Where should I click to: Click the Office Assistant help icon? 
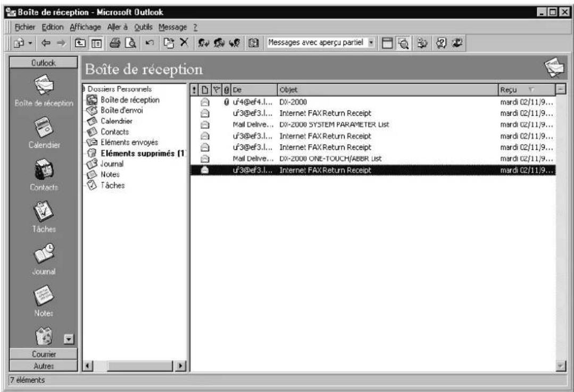[x=441, y=43]
